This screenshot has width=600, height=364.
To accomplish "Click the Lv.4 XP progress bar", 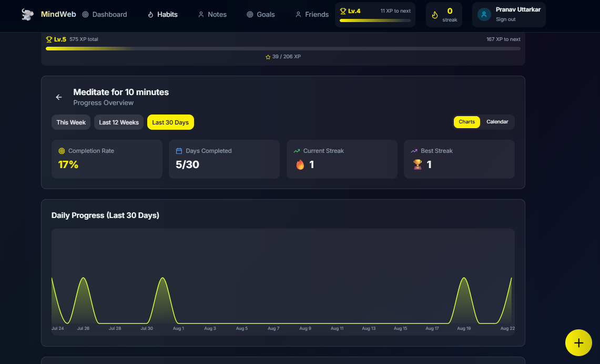I will (x=374, y=20).
